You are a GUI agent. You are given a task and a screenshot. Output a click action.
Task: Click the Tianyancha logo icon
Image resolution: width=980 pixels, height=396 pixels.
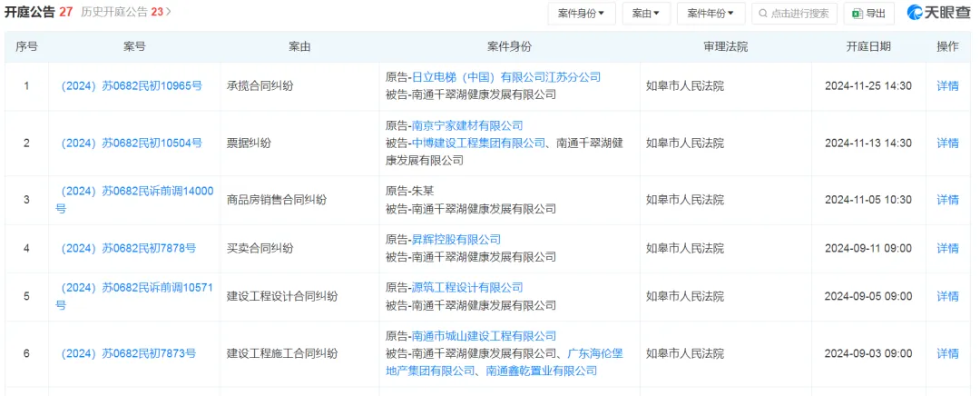tap(917, 13)
